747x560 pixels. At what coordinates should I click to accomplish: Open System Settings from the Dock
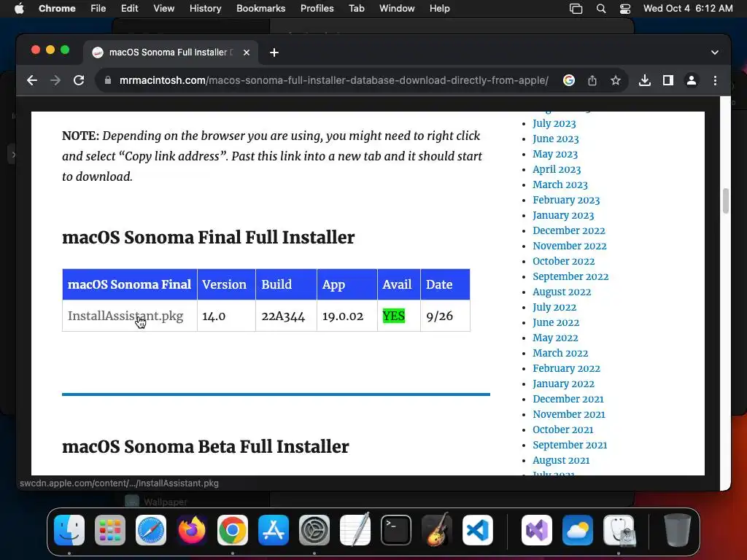point(314,530)
